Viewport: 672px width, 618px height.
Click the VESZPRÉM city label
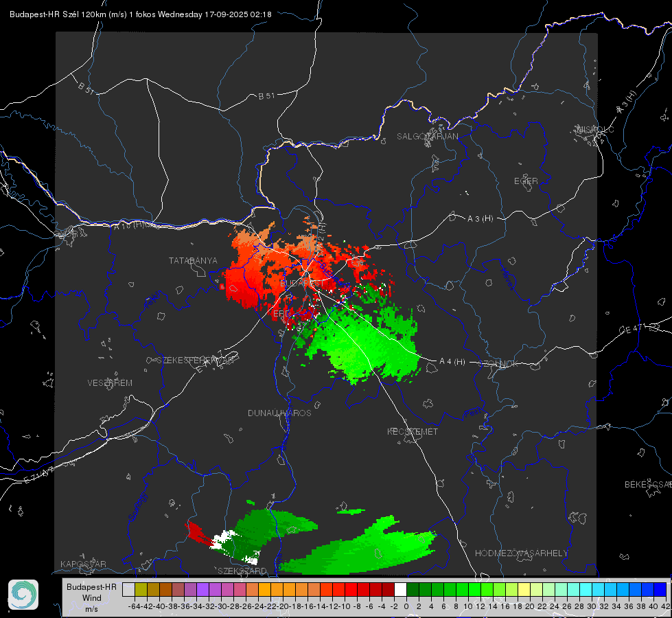coord(110,382)
